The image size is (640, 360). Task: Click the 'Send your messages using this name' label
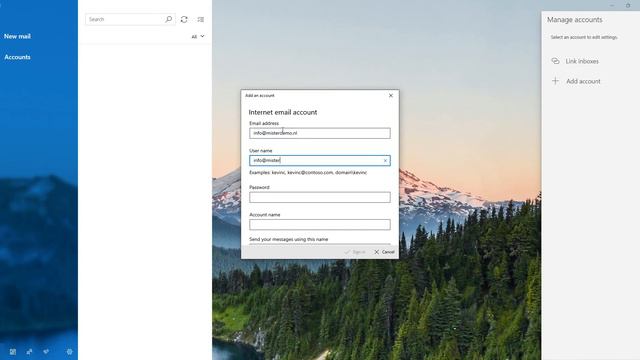pos(289,239)
